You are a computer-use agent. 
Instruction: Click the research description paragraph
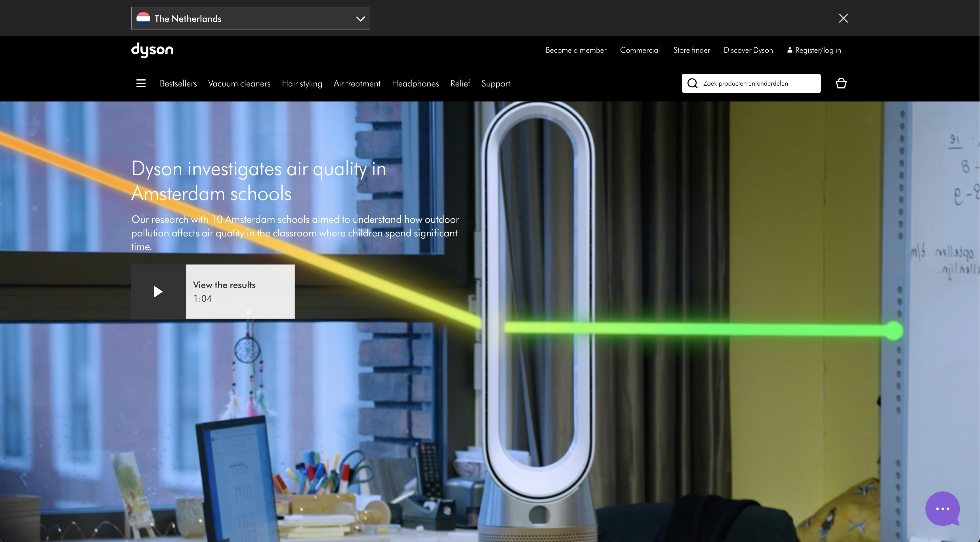coord(295,233)
